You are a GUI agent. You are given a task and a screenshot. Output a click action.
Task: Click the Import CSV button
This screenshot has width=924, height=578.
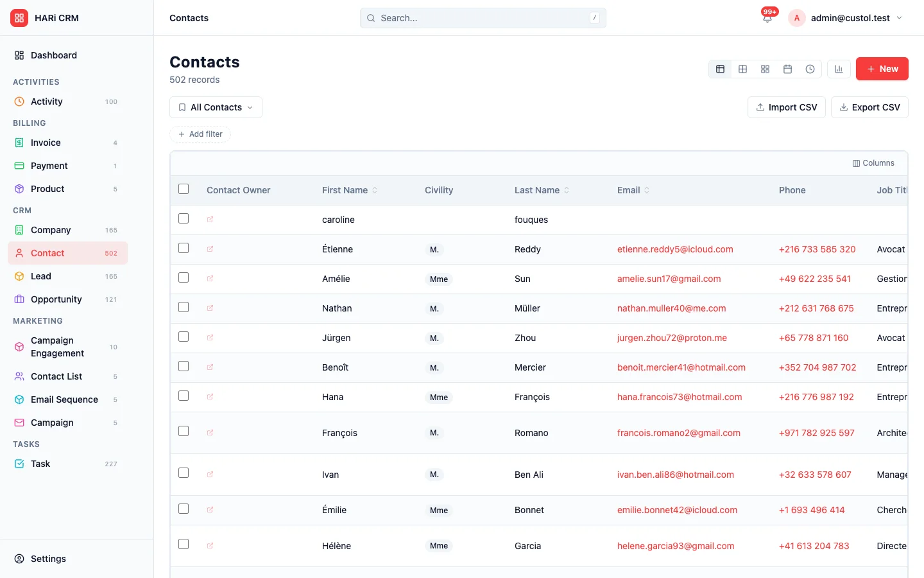[x=786, y=107]
